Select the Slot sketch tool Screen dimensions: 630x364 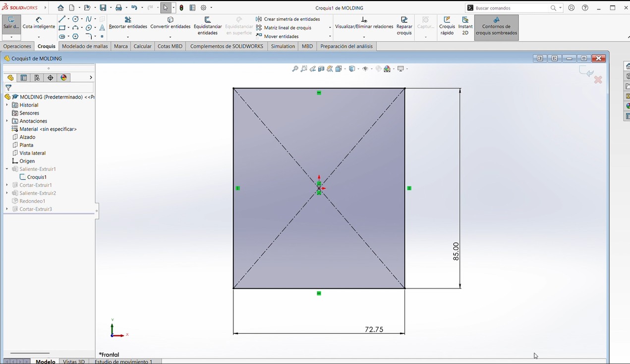click(x=62, y=37)
